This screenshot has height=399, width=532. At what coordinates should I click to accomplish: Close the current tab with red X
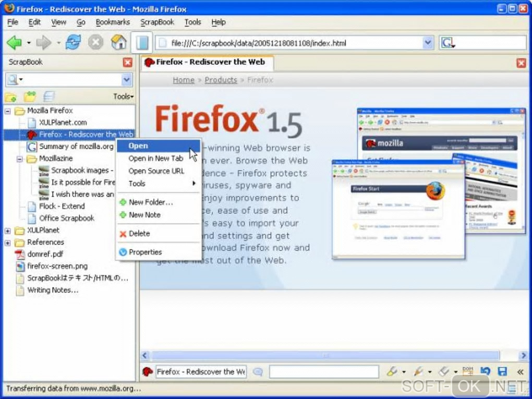coord(521,63)
